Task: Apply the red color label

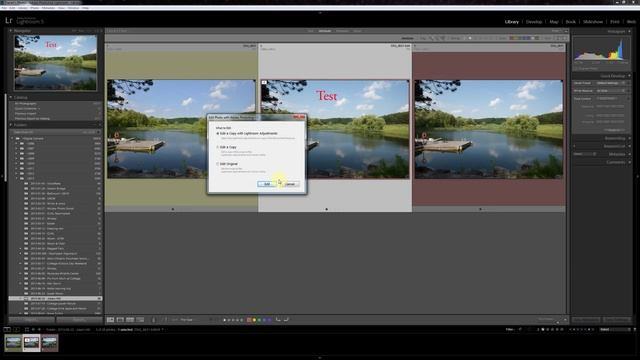Action: [x=249, y=320]
